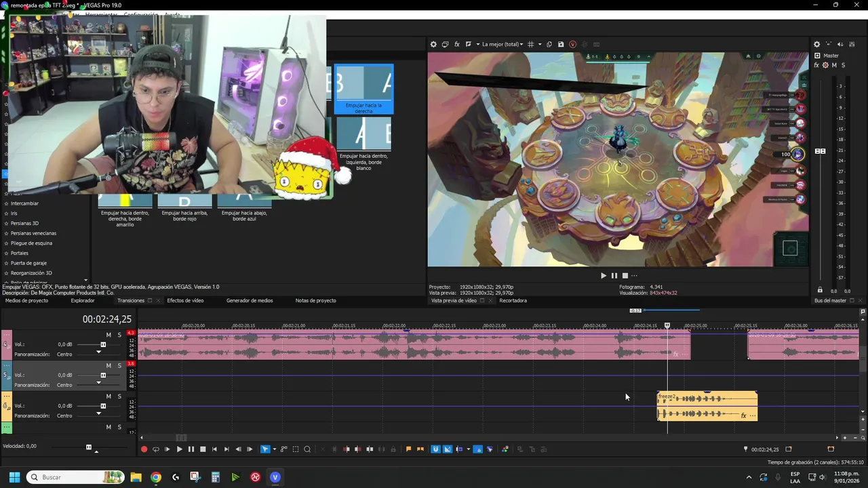This screenshot has width=868, height=488.
Task: Open Master bus FX
Action: point(816,65)
